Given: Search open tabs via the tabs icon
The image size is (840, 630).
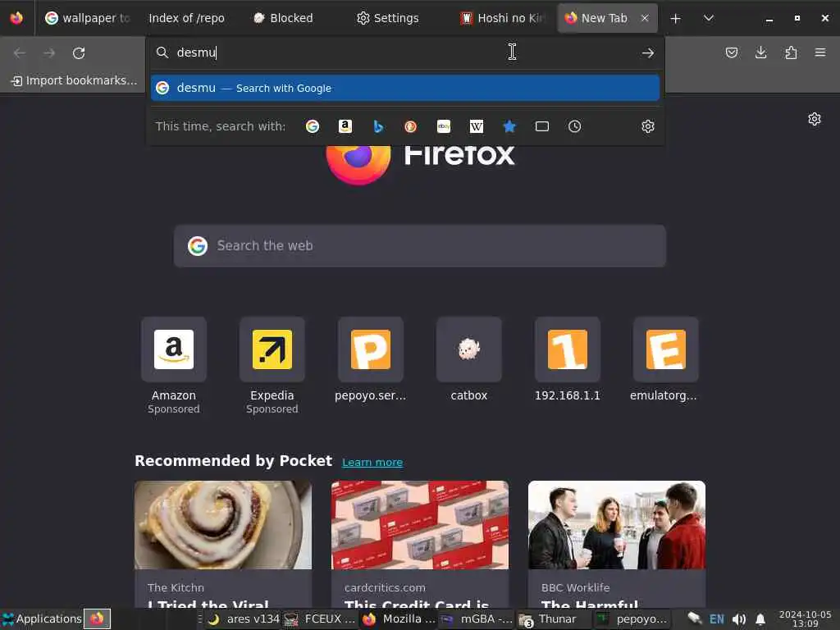Looking at the screenshot, I should (x=542, y=126).
